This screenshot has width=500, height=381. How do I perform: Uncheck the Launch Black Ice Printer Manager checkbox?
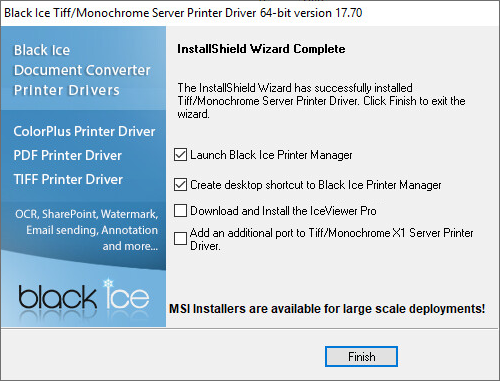180,155
